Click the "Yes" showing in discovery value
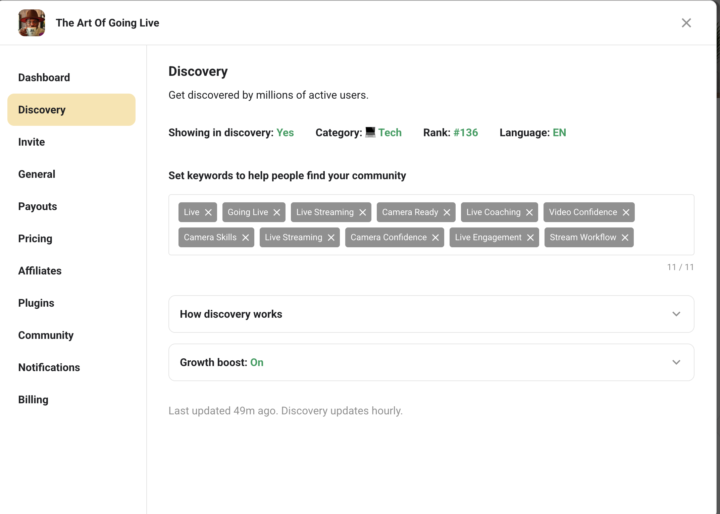This screenshot has width=720, height=514. pyautogui.click(x=285, y=133)
